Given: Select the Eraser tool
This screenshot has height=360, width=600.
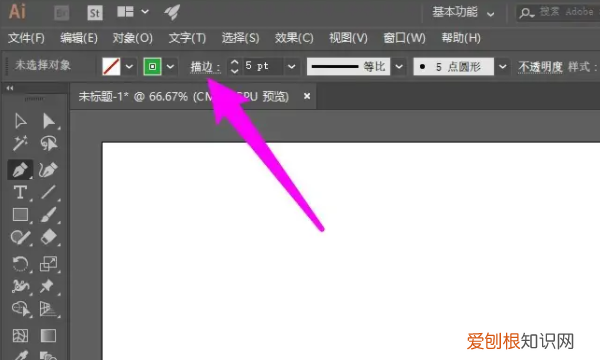Looking at the screenshot, I should 49,238.
